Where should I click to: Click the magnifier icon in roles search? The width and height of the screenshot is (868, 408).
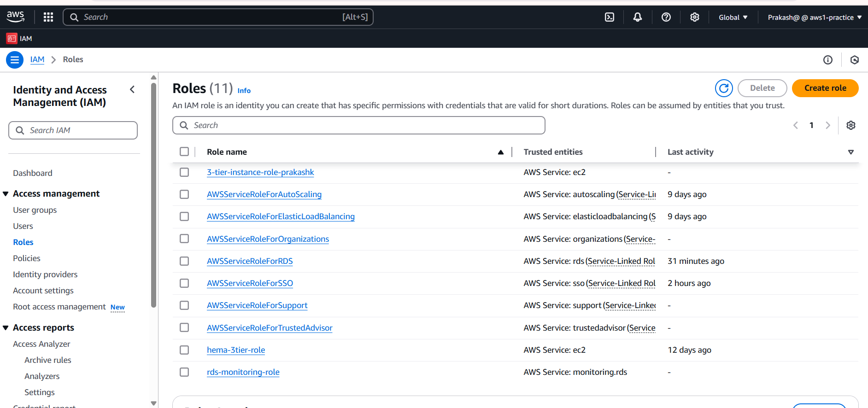(x=184, y=125)
